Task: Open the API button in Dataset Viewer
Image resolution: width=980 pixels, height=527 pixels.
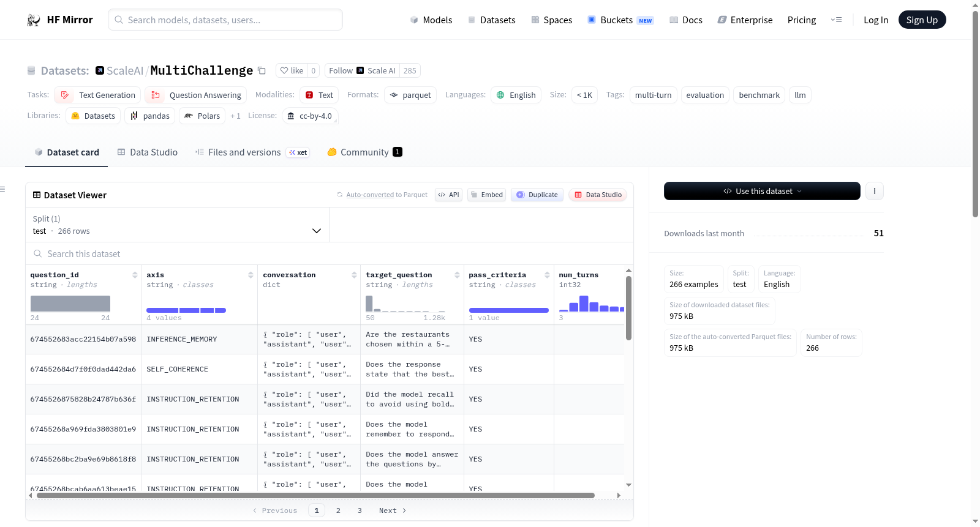Action: [448, 195]
